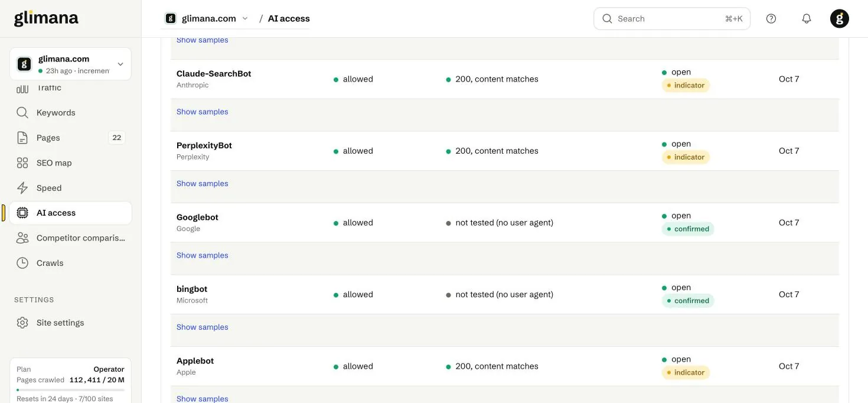
Task: Select the bingbot name
Action: coord(192,289)
